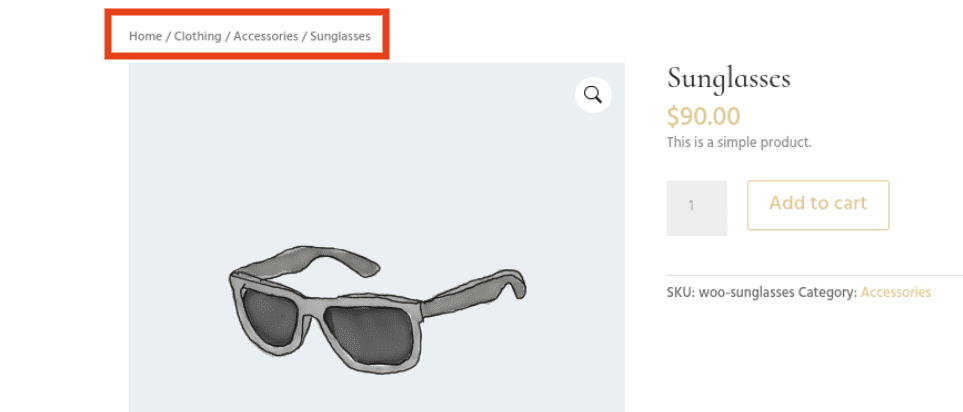Click the "SKU:" label text
Image resolution: width=963 pixels, height=412 pixels.
click(x=680, y=293)
